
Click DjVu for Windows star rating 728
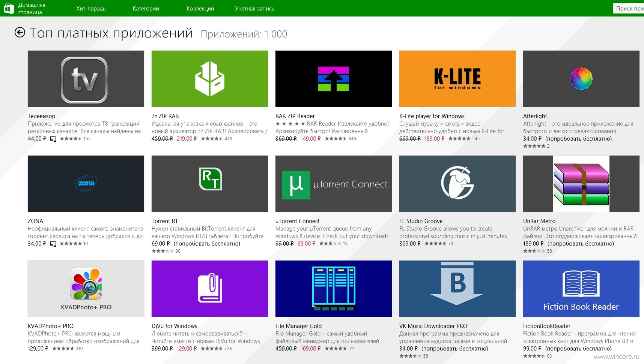coord(217,349)
